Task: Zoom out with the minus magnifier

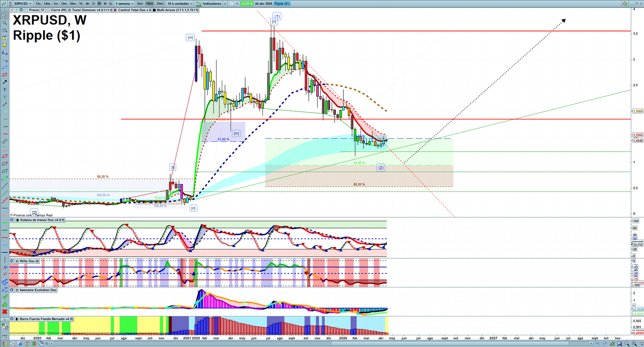Action: click(627, 344)
